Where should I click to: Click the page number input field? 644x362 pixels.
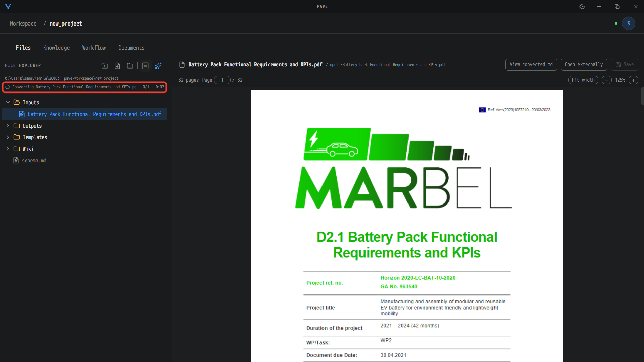coord(222,80)
